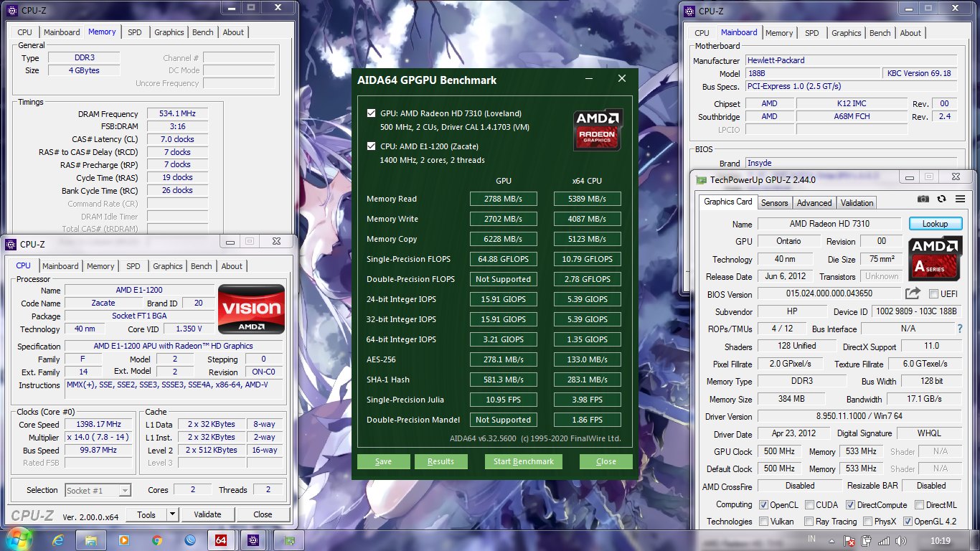Take a GPU-Z screenshot with the camera icon
The image size is (980, 551).
click(x=923, y=199)
